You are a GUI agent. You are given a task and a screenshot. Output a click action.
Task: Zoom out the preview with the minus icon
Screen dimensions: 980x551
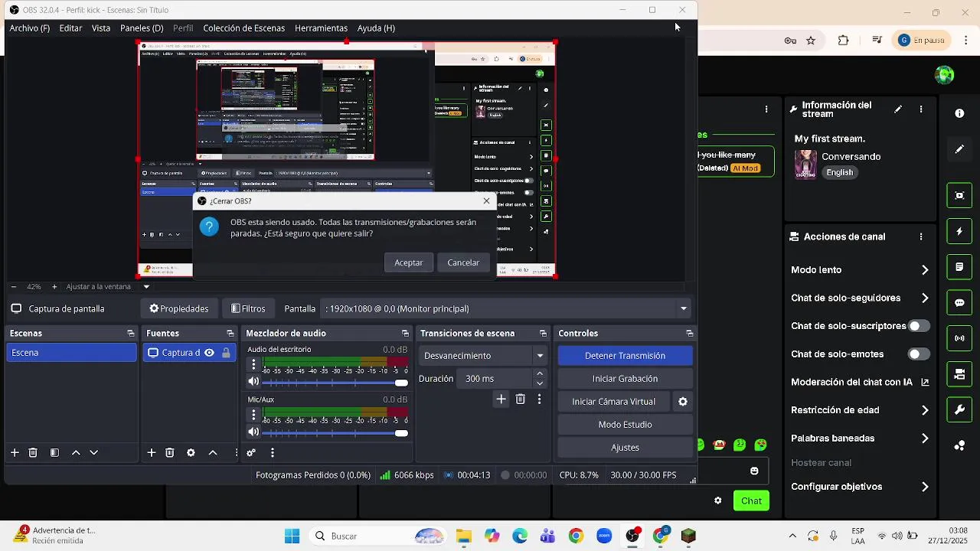click(x=14, y=287)
